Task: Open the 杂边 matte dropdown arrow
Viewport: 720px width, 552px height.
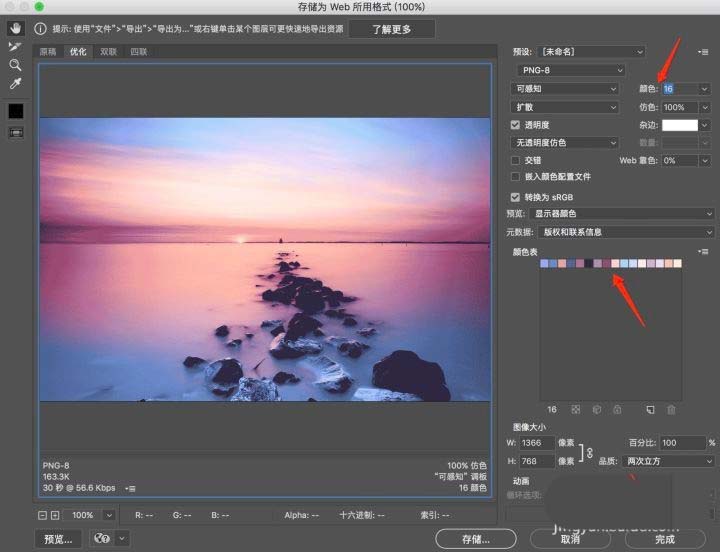Action: [x=704, y=125]
